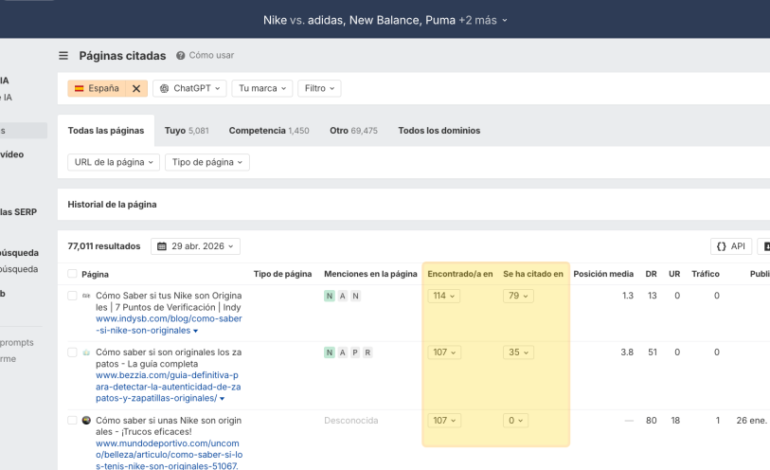Click the indysb.com site favicon

[x=86, y=296]
